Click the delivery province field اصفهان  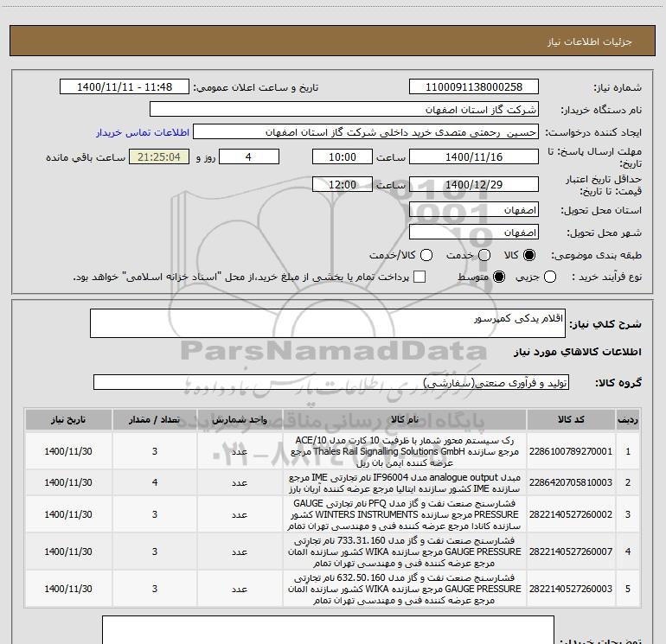(474, 210)
